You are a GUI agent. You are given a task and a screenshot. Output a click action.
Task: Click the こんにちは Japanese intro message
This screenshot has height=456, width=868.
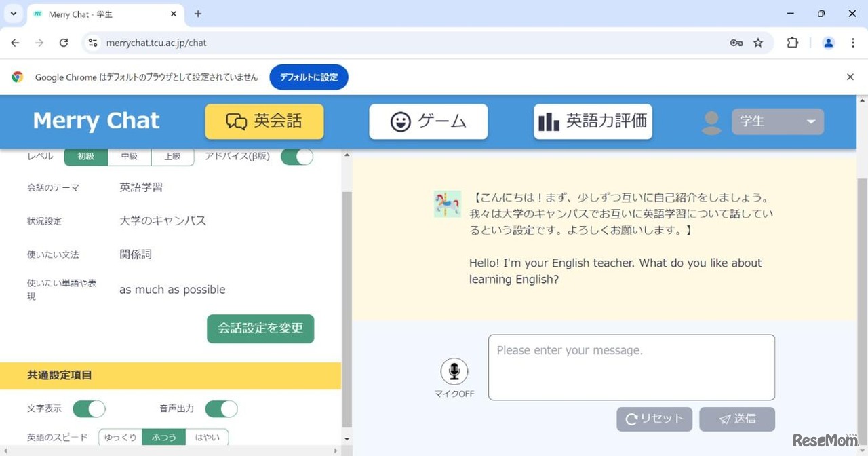[621, 214]
